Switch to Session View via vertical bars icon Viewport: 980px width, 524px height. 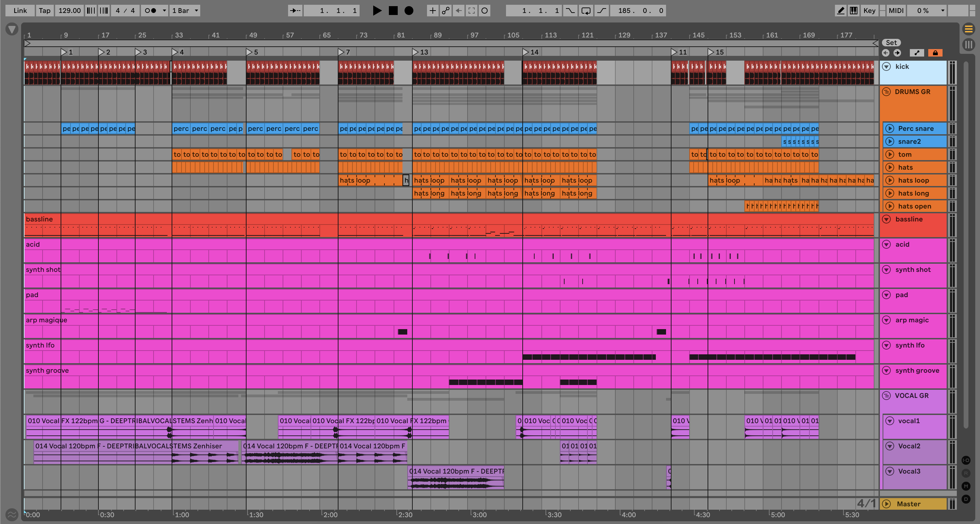click(x=968, y=45)
